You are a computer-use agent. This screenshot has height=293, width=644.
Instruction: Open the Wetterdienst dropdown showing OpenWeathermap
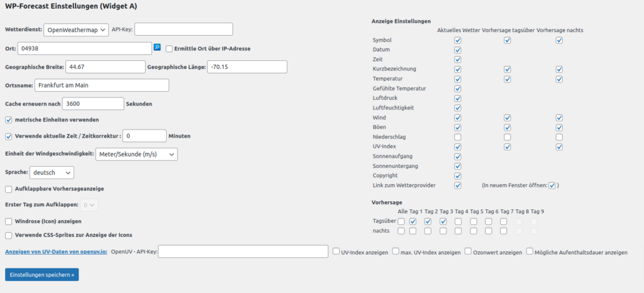tap(76, 30)
